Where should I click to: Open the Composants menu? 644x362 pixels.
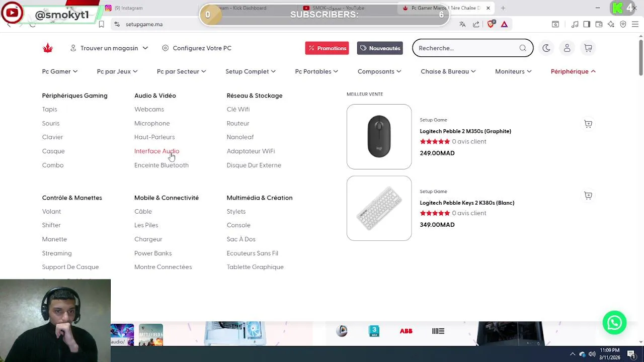tap(379, 71)
